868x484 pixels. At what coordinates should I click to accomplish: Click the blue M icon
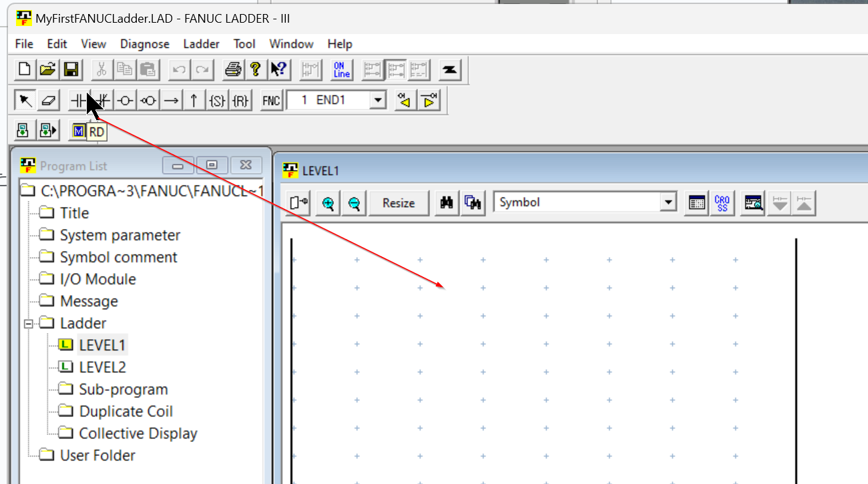click(x=79, y=131)
